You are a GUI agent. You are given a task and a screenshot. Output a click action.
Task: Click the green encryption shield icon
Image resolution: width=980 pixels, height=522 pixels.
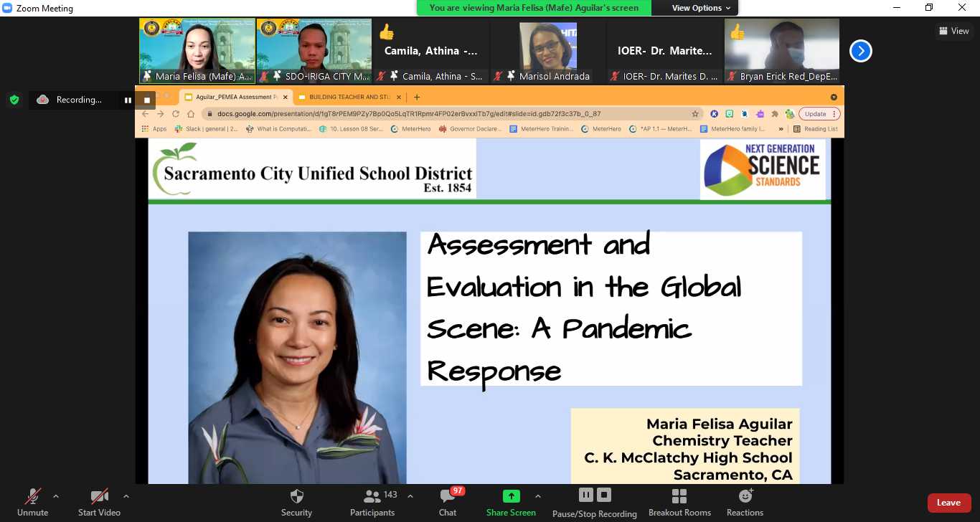[x=14, y=100]
